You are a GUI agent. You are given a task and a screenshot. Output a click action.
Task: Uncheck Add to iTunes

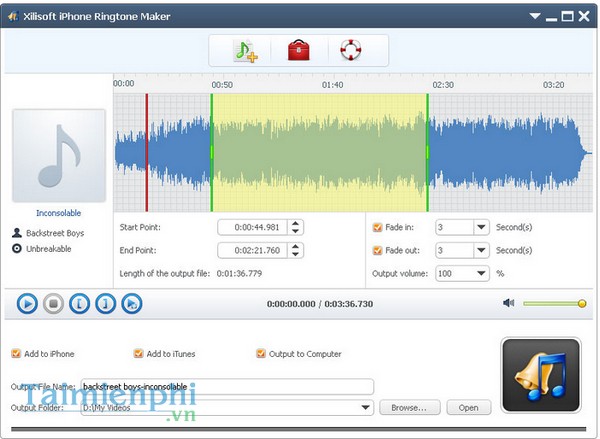[x=138, y=354]
